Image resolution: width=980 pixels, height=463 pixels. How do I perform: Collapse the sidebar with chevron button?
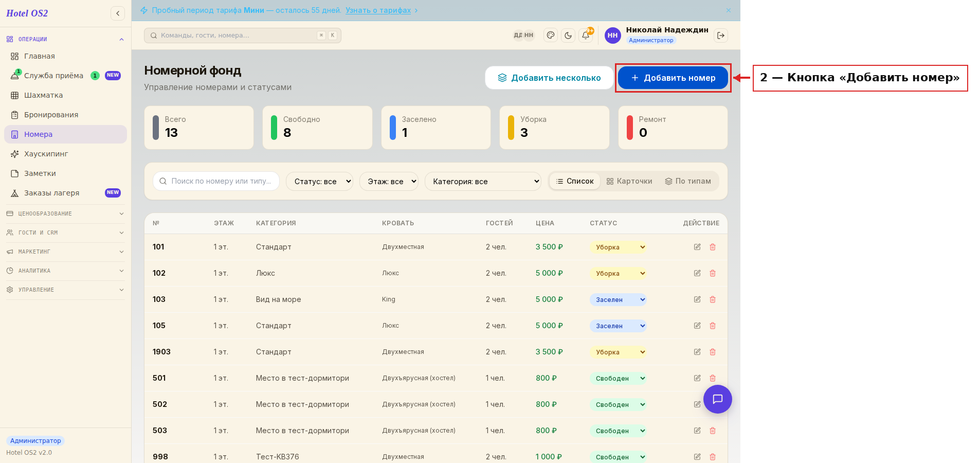coord(118,13)
